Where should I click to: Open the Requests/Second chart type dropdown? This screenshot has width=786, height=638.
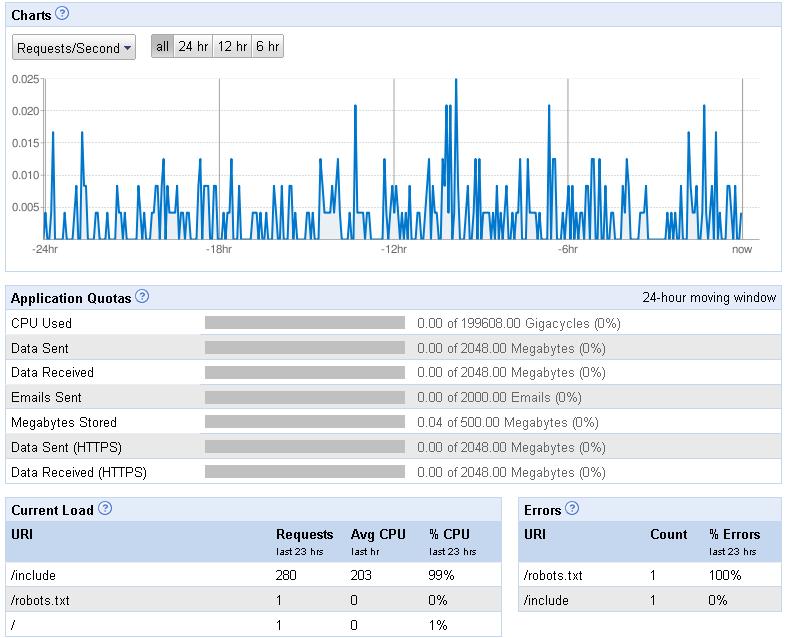(x=74, y=48)
